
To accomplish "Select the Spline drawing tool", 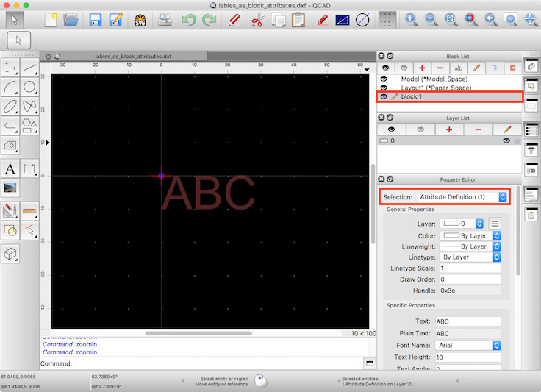I will click(29, 107).
